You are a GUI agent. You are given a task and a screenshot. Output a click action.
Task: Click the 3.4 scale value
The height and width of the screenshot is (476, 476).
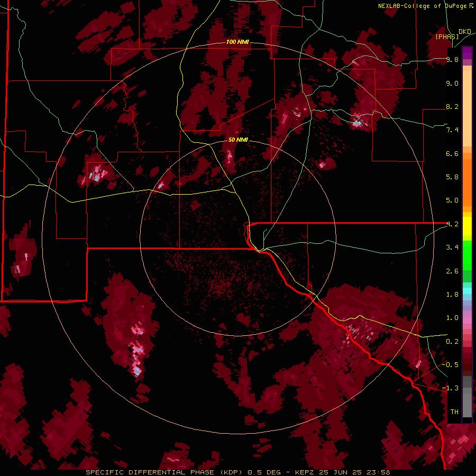point(452,248)
